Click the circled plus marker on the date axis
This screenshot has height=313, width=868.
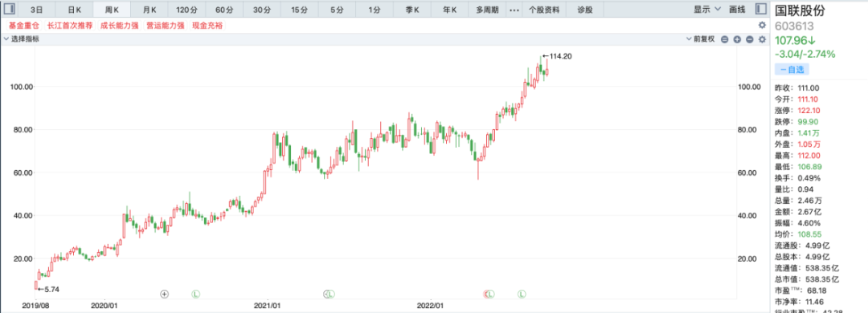pos(164,294)
